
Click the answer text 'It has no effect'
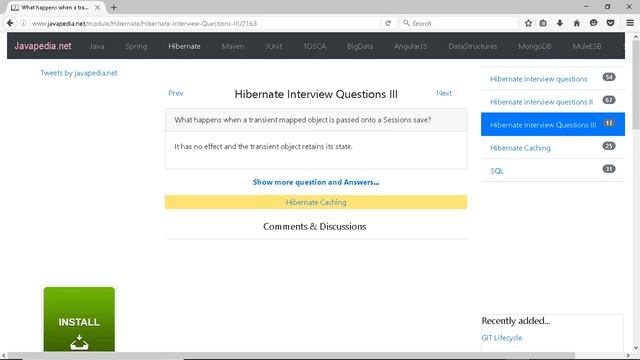(x=263, y=147)
